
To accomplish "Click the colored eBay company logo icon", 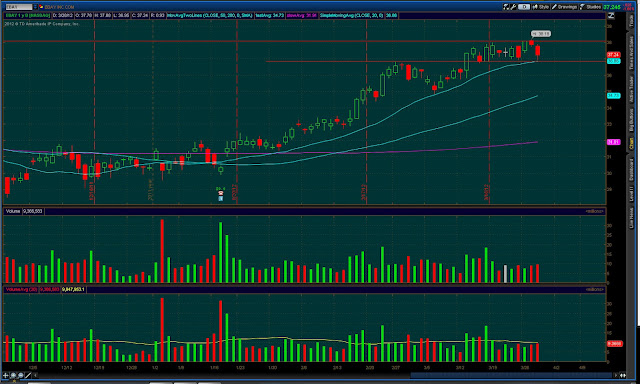I will coord(41,7).
